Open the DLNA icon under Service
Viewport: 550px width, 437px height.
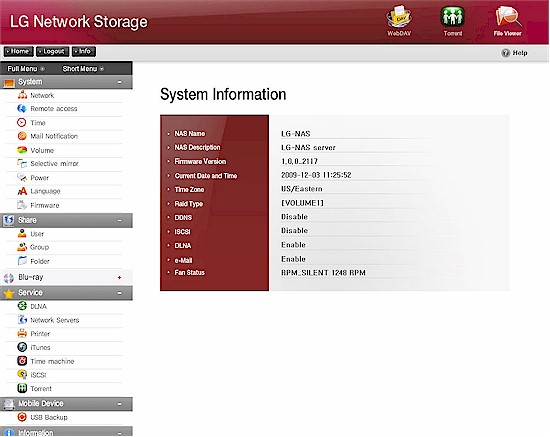click(22, 306)
